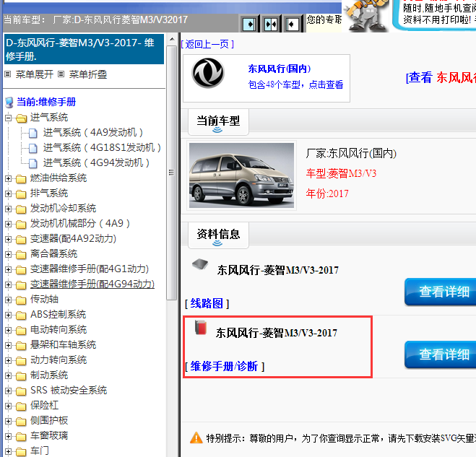Select the 当前车型 tab

218,122
